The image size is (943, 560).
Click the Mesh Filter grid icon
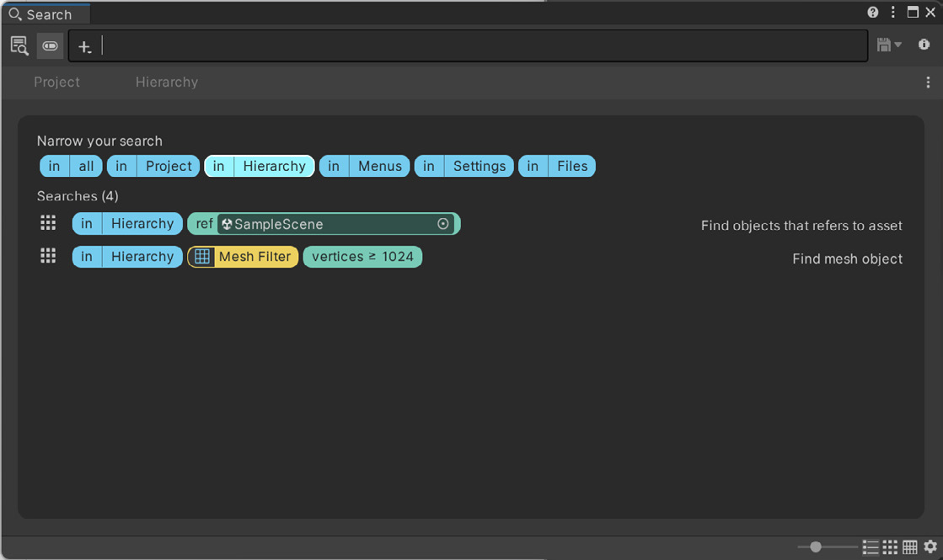[x=202, y=257]
